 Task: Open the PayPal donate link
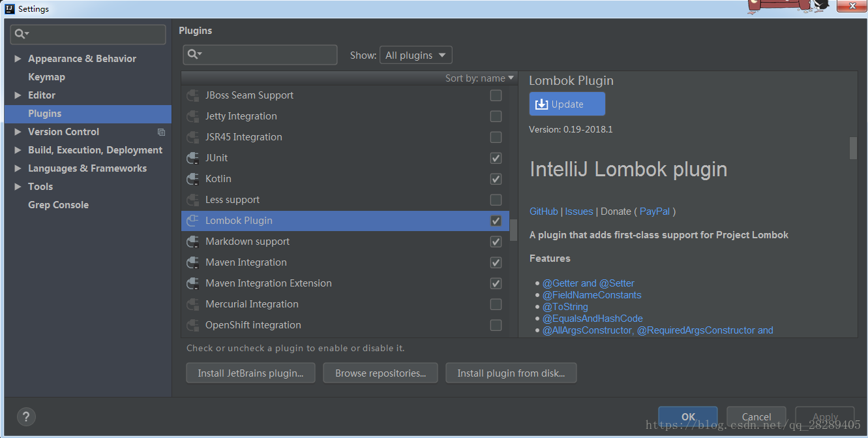(x=655, y=211)
